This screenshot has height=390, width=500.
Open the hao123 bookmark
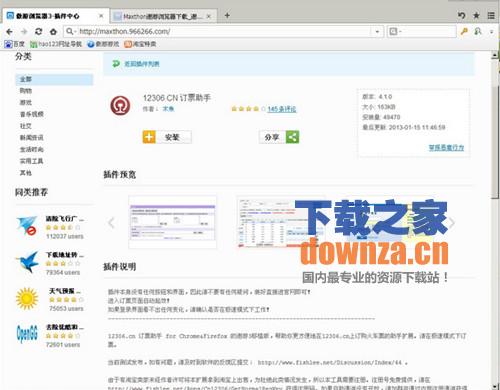click(56, 44)
